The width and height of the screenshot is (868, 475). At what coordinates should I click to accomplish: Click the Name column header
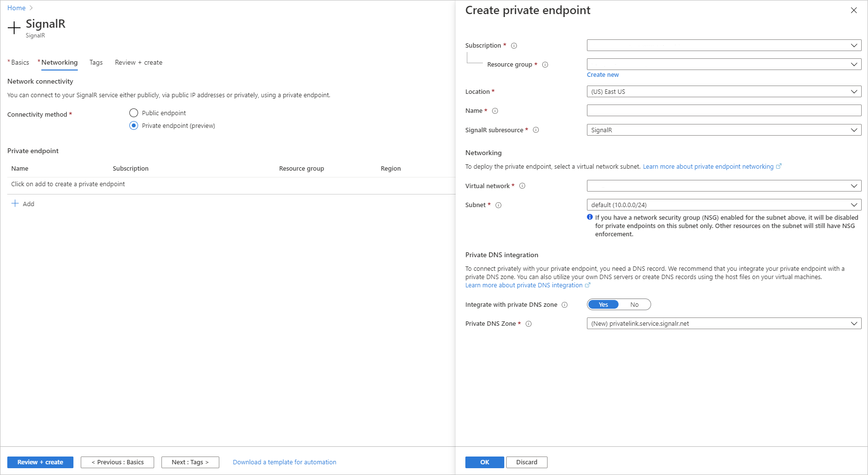(20, 169)
